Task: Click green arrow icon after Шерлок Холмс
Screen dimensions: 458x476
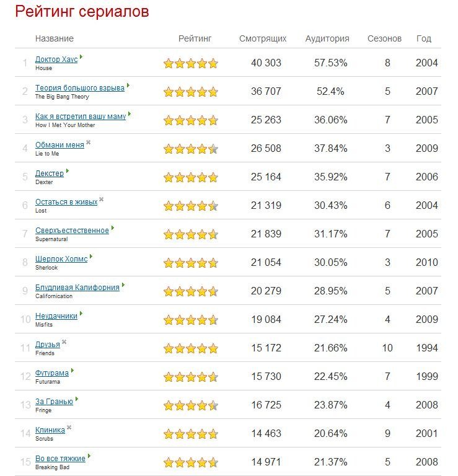Action: point(91,256)
